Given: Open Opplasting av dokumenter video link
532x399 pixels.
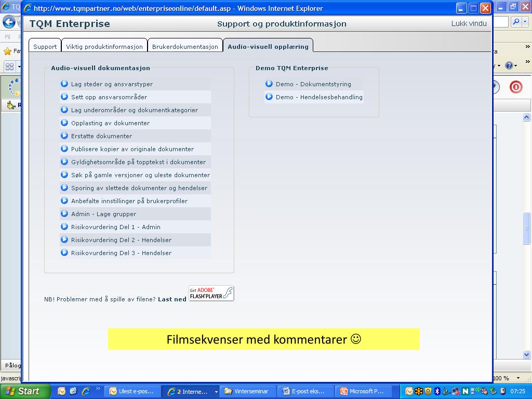Looking at the screenshot, I should [x=110, y=123].
